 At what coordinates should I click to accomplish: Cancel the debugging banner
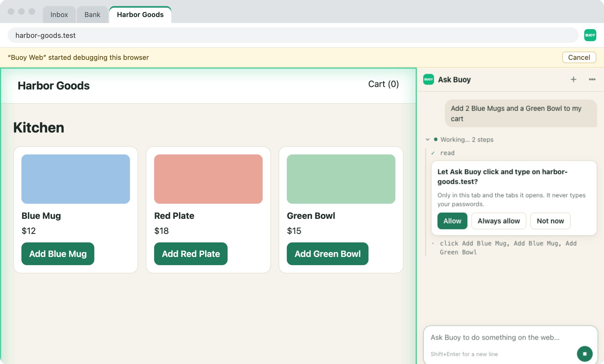(x=579, y=57)
